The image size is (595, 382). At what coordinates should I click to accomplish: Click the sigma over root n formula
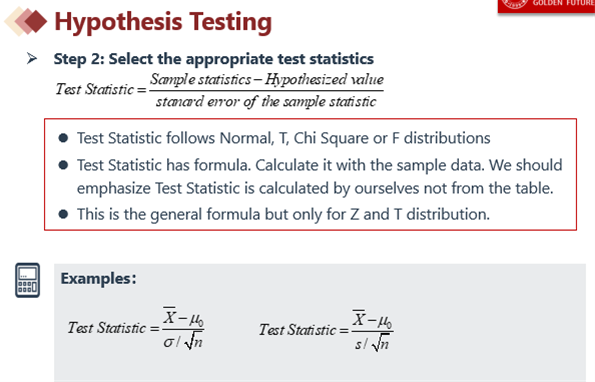click(x=136, y=328)
